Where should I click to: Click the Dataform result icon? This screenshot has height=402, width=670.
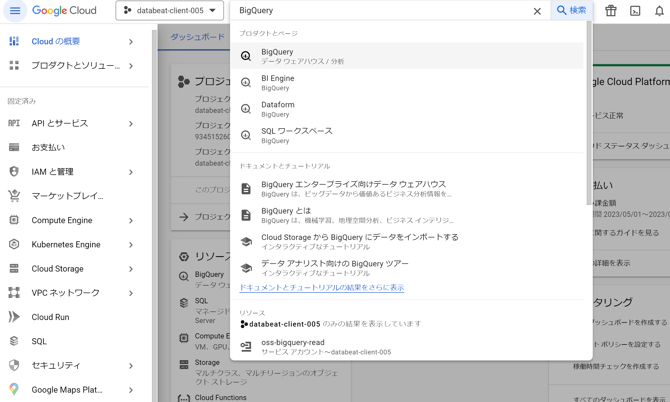pos(246,109)
